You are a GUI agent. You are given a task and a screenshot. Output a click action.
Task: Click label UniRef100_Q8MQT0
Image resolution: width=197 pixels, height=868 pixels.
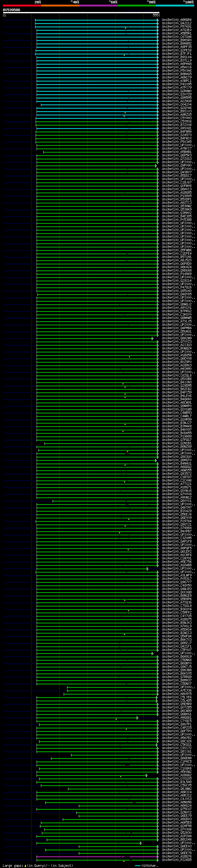pos(177,460)
